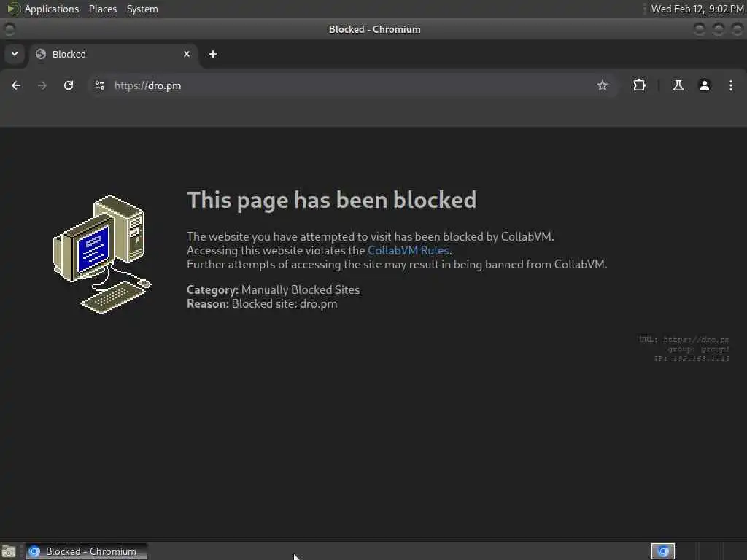
Task: Open the profile avatar menu
Action: tap(704, 85)
